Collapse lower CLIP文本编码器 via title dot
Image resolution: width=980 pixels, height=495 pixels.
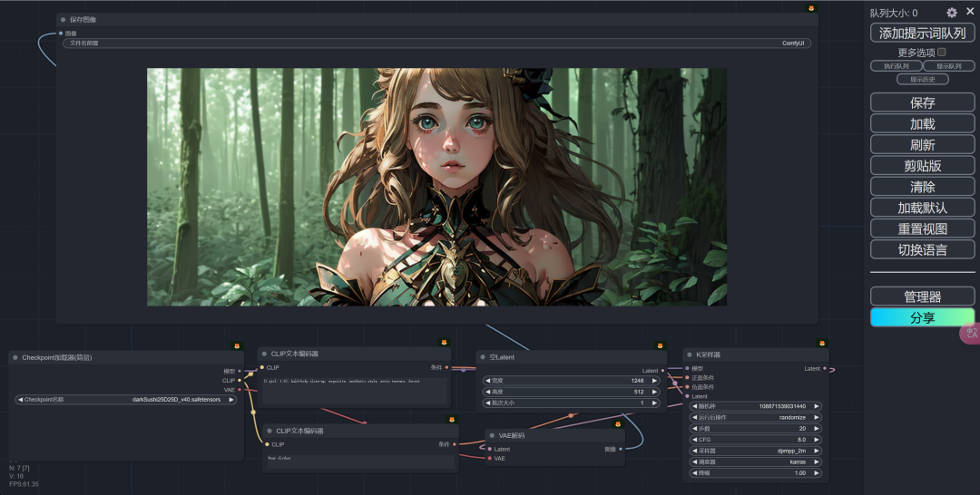pyautogui.click(x=269, y=431)
